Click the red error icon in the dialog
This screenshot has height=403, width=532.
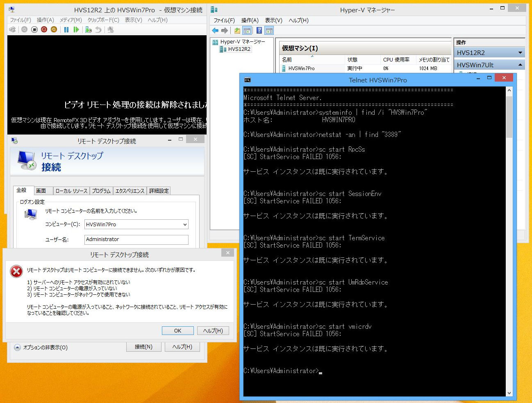click(16, 271)
